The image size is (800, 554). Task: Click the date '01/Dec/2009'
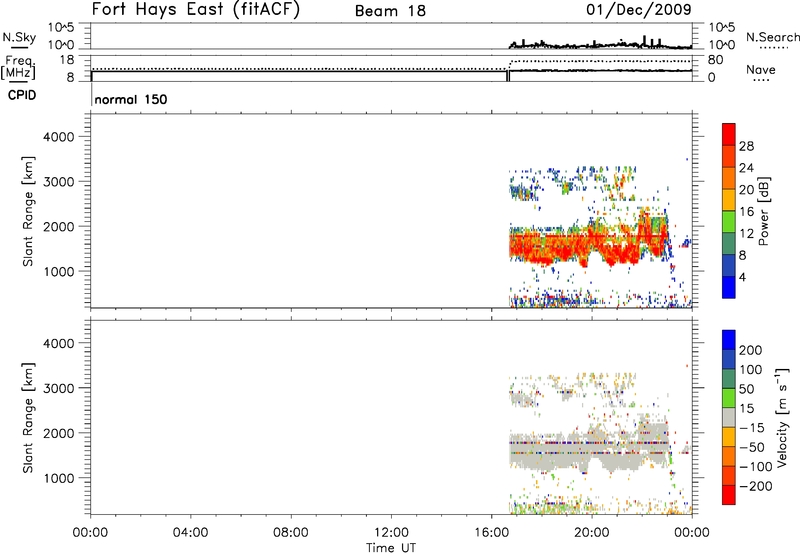(639, 9)
